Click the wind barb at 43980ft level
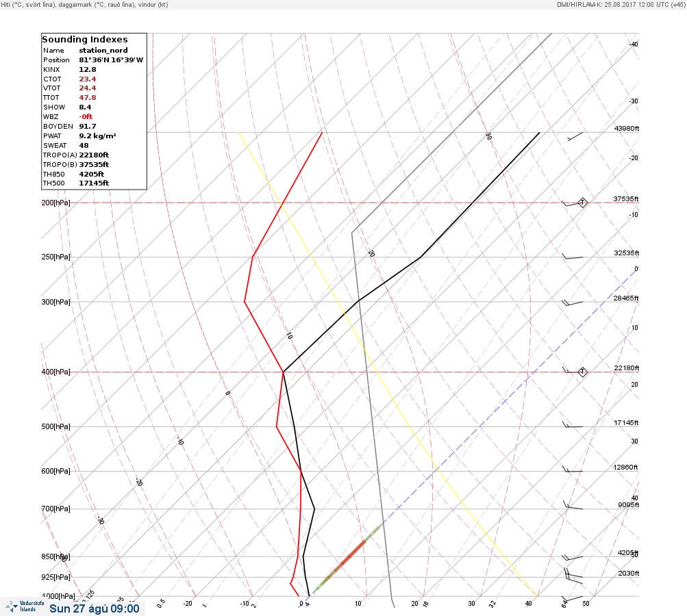Screen dimensions: 687x616 coord(575,136)
